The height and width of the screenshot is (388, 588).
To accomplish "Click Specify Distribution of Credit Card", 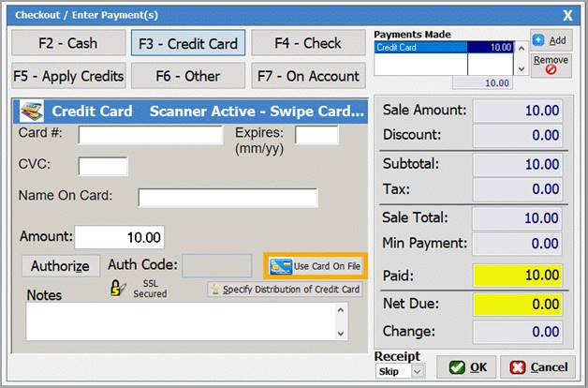I will click(285, 290).
